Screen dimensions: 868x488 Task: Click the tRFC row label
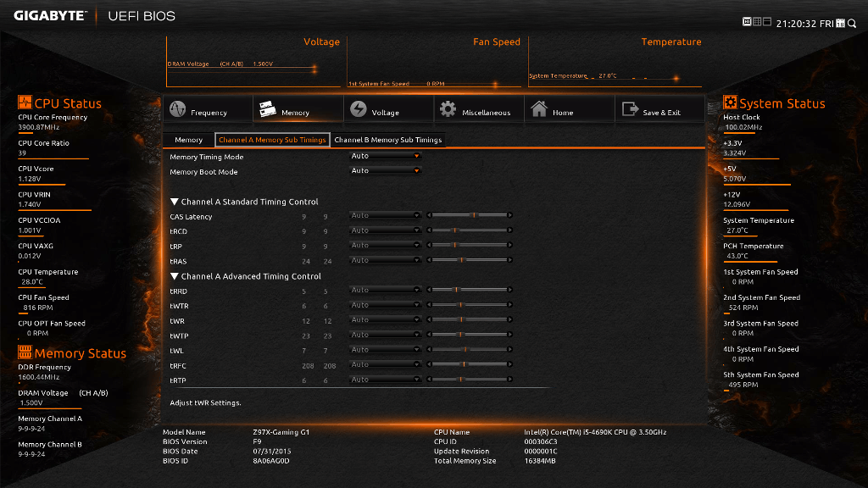pos(178,366)
